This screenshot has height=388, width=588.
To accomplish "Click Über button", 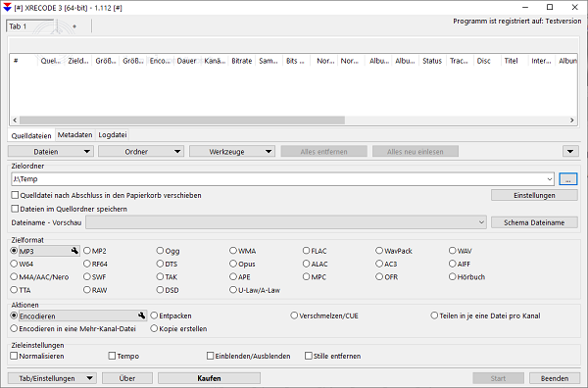I will (x=127, y=378).
